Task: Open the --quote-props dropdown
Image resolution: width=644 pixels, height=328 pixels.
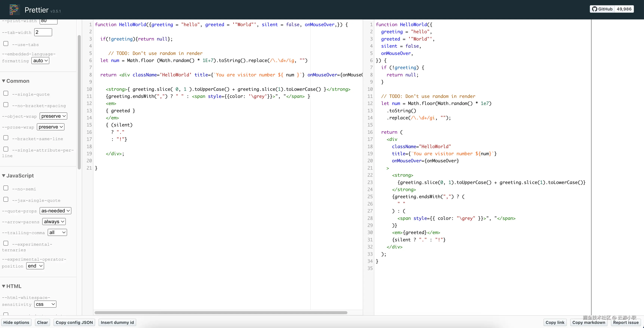Action: pos(55,211)
